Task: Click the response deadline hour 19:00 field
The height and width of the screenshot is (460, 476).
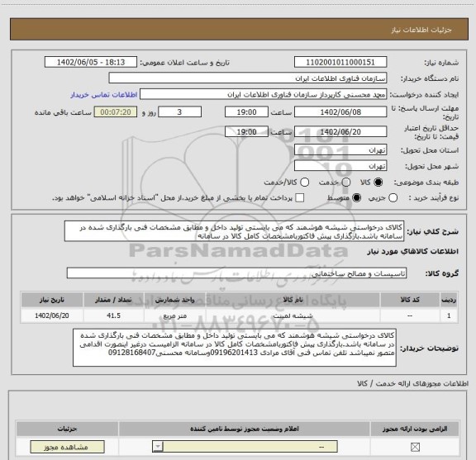Action: point(246,112)
